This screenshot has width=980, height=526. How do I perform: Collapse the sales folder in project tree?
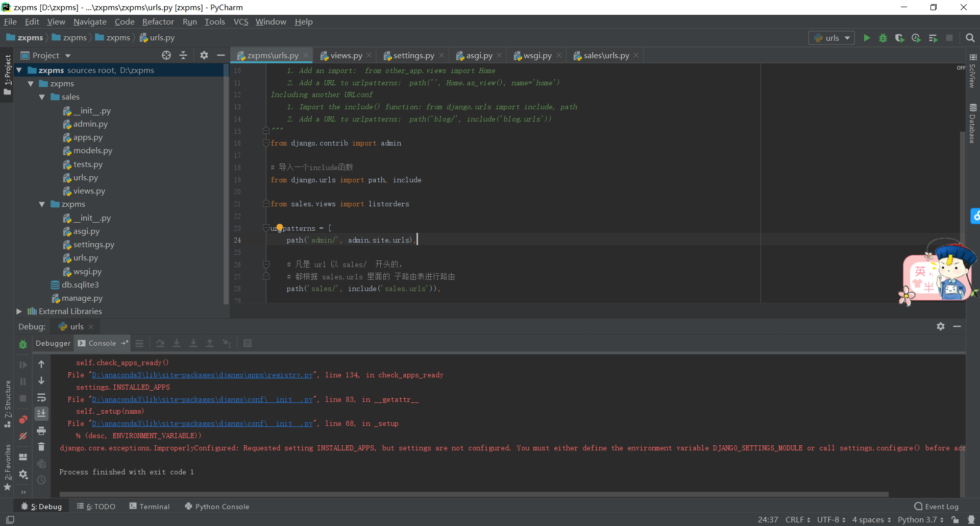[42, 97]
